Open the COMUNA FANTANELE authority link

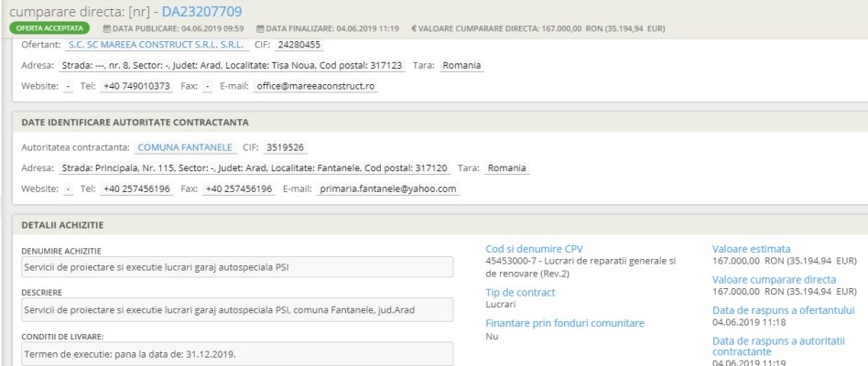coord(184,147)
